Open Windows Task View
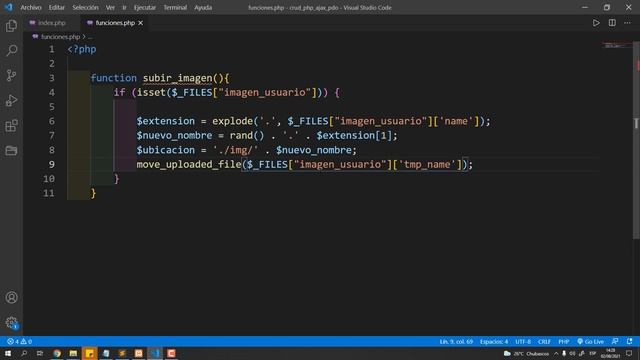 click(40, 353)
